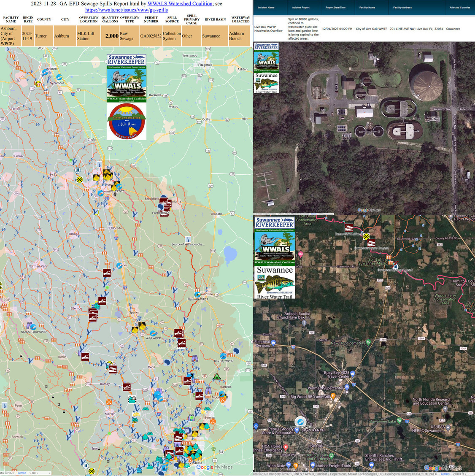Viewport: 475px width, 476px height.
Task: Click the blue marker beside Lenox
Action: [x=119, y=265]
